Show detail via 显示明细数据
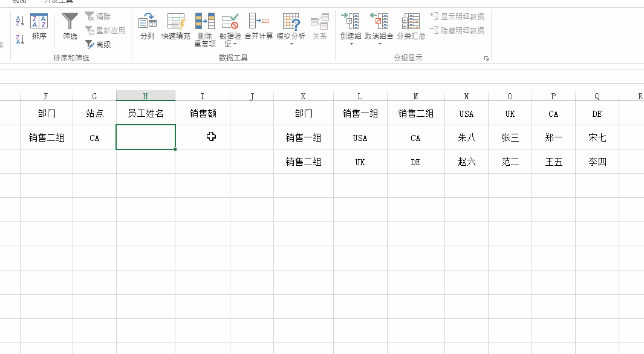644x354 pixels. click(x=457, y=16)
